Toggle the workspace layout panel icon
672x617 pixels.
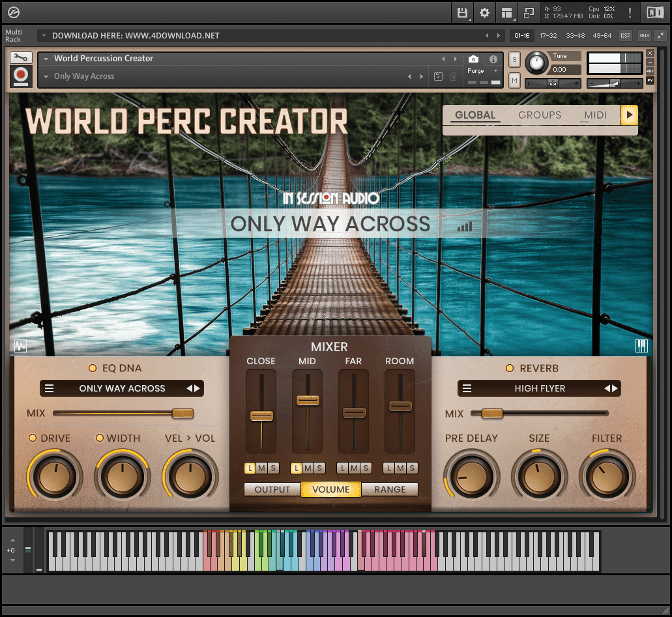point(507,13)
